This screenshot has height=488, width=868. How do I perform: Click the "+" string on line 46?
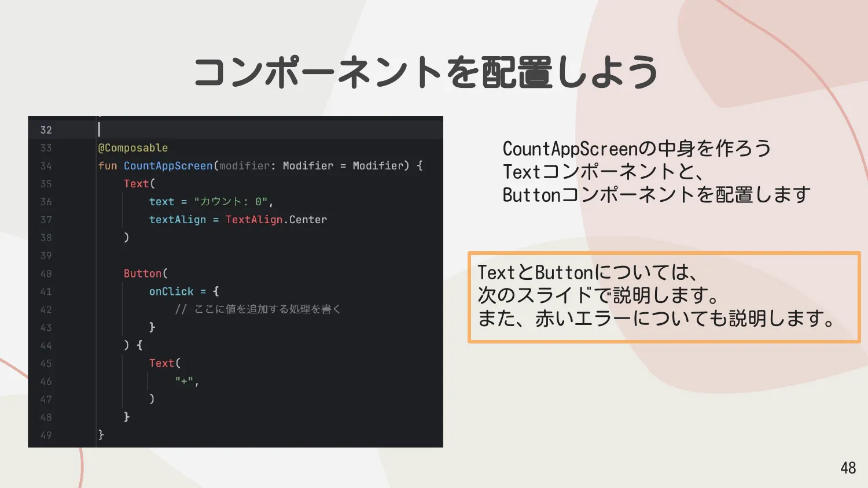185,381
